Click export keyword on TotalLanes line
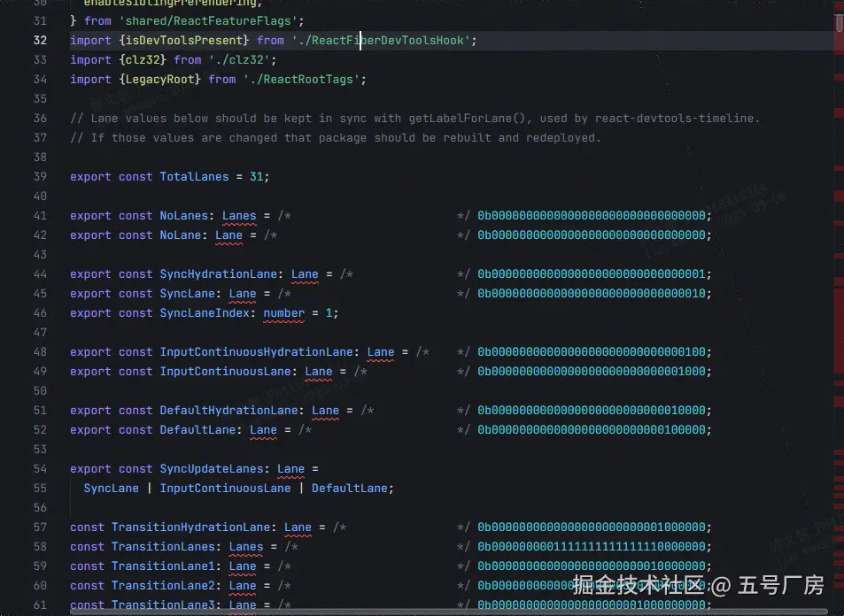Image resolution: width=844 pixels, height=616 pixels. (x=90, y=176)
